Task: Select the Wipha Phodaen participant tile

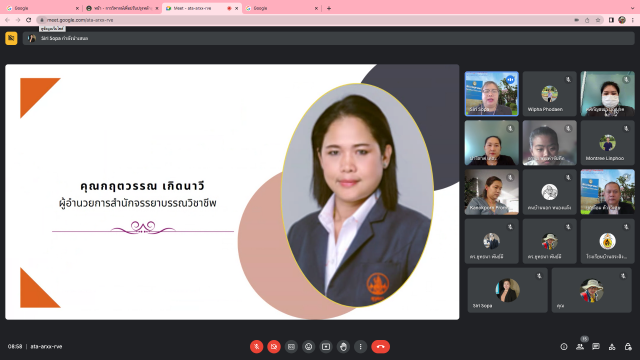Action: 549,93
